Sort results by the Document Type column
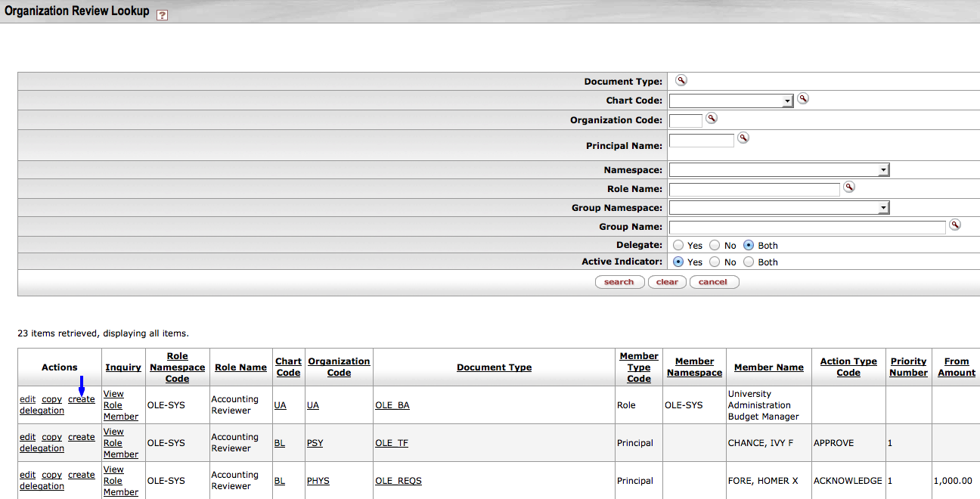The image size is (980, 499). pos(494,367)
